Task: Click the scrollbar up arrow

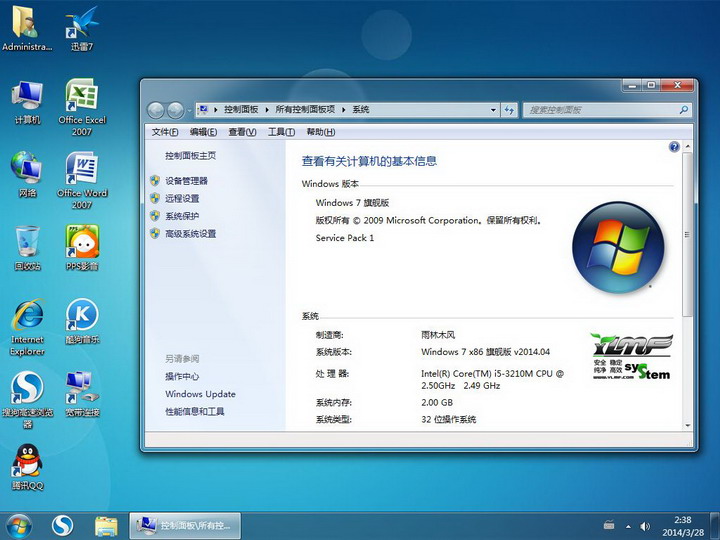Action: [687, 146]
